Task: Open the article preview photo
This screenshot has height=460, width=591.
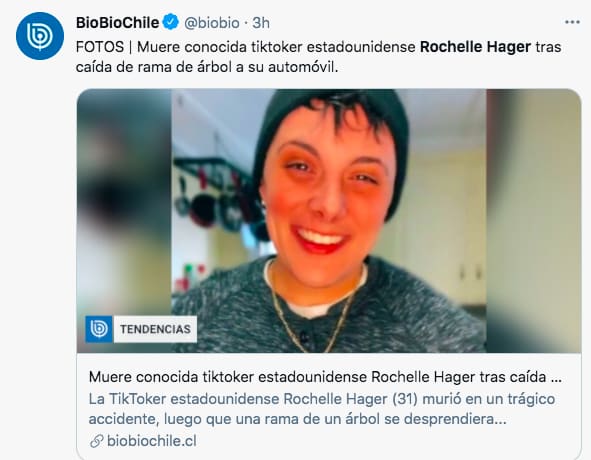Action: [329, 221]
